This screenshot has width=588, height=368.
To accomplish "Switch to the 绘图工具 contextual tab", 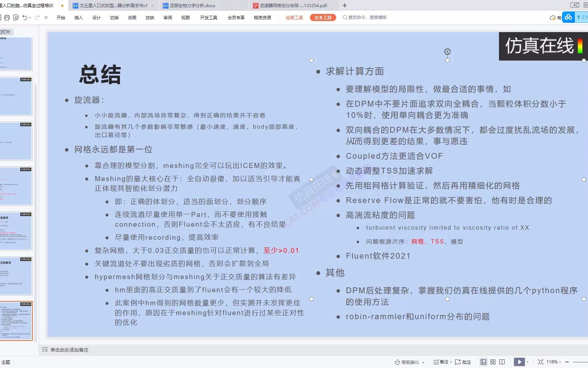I will click(x=295, y=17).
